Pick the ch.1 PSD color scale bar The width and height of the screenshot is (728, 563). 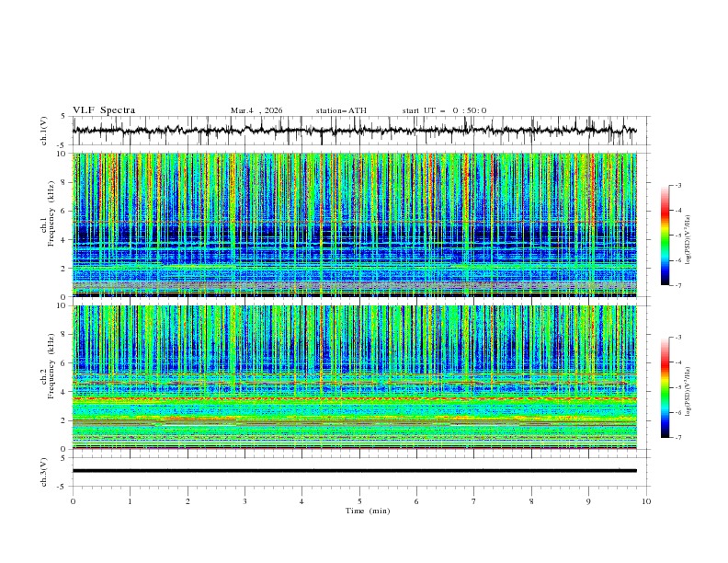pyautogui.click(x=665, y=236)
